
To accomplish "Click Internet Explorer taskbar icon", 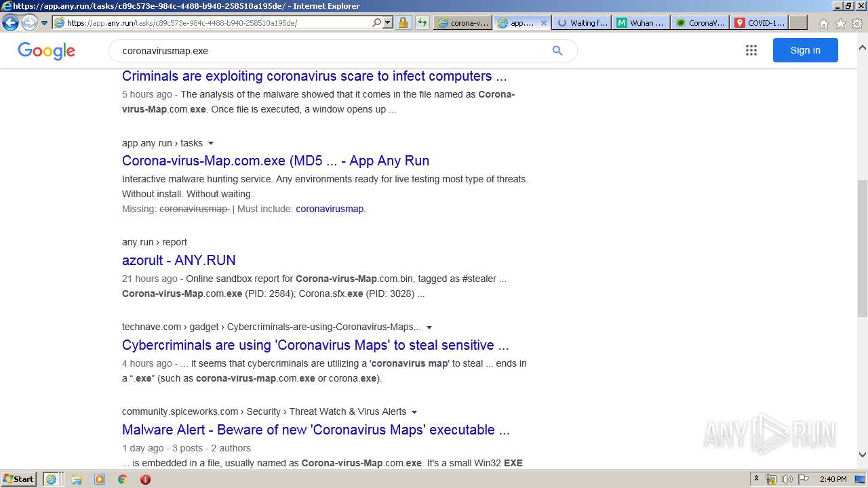I will 51,479.
